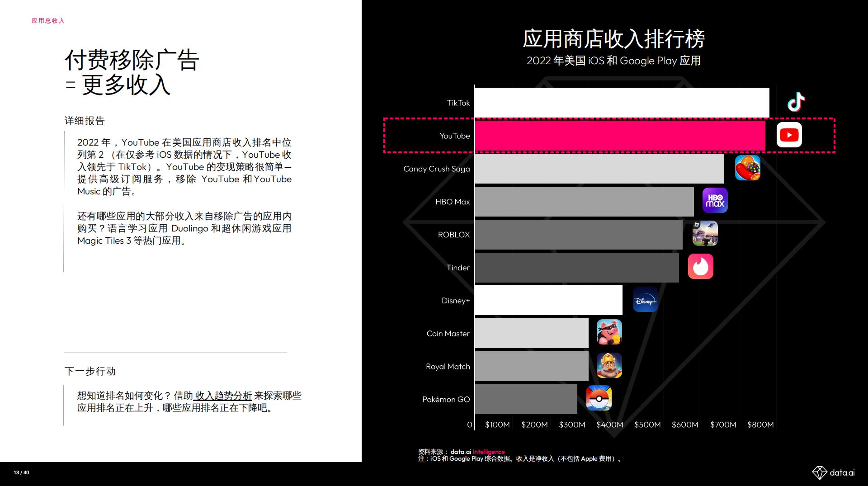The width and height of the screenshot is (868, 486).
Task: Click the Tinder flame app icon
Action: pos(700,266)
